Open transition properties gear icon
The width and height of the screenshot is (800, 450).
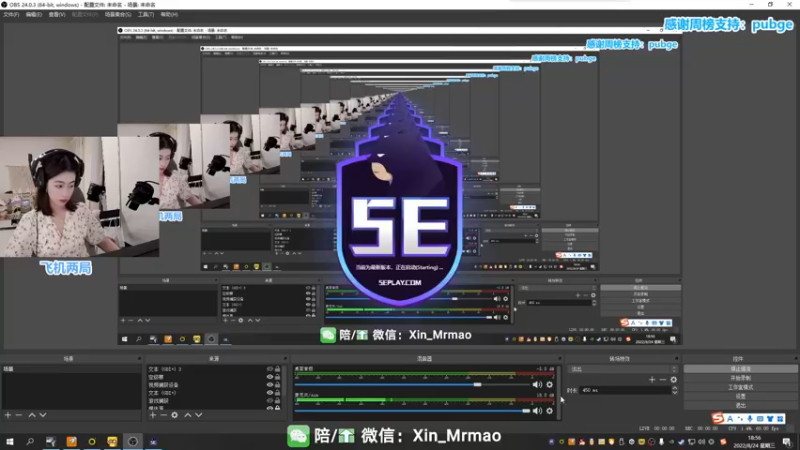(x=674, y=380)
